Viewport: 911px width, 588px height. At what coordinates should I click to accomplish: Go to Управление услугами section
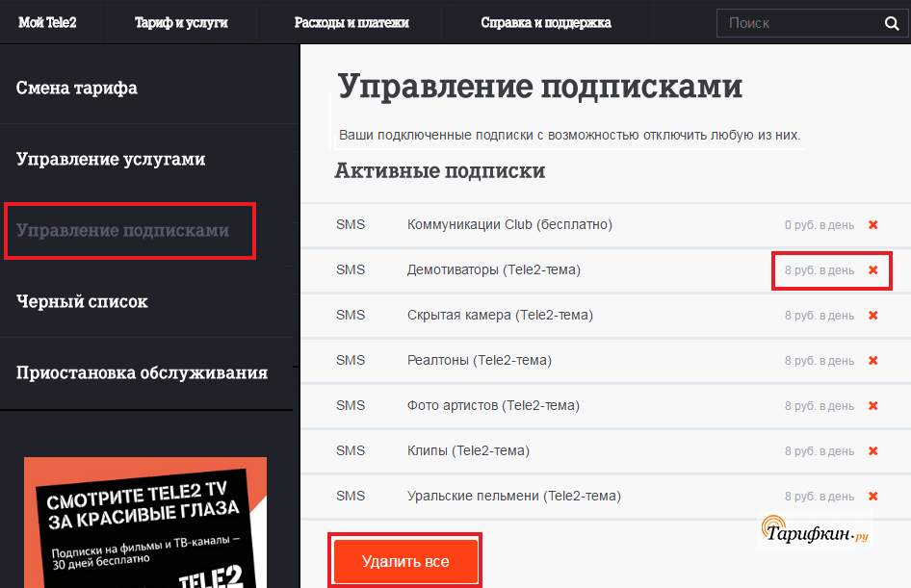click(x=111, y=159)
